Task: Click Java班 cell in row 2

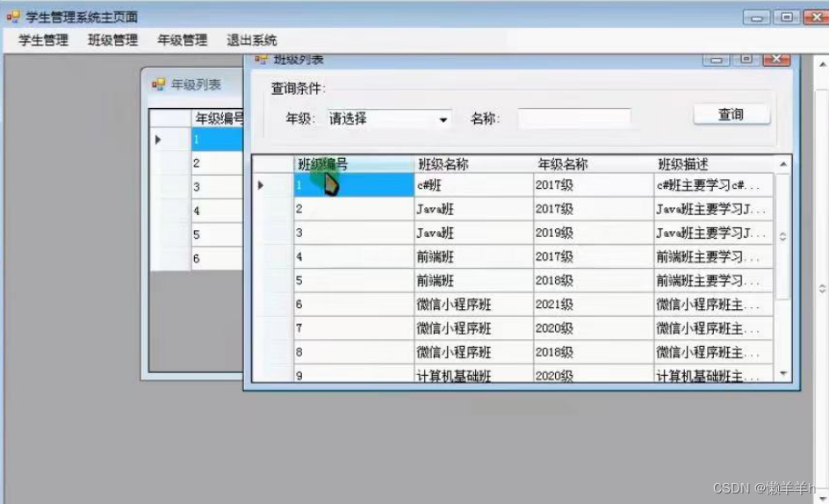Action: click(473, 209)
